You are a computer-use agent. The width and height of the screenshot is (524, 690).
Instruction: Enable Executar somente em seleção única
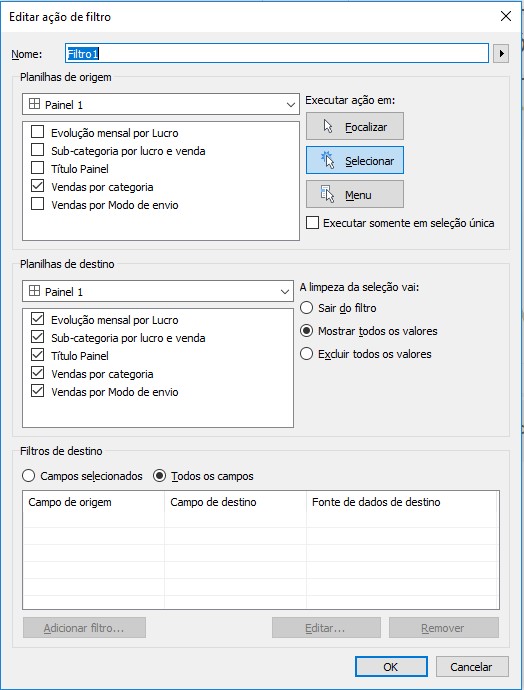point(312,223)
